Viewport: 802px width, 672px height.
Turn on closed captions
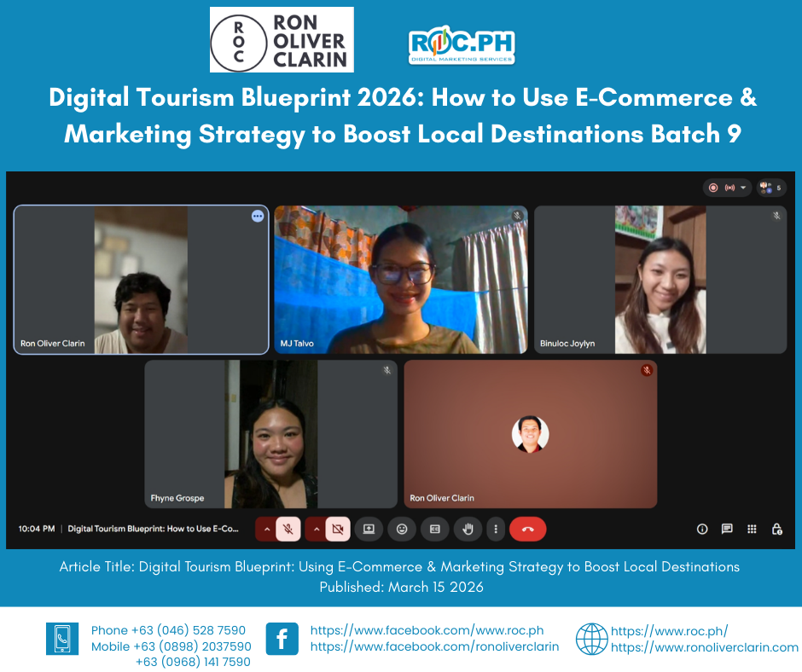click(x=434, y=529)
